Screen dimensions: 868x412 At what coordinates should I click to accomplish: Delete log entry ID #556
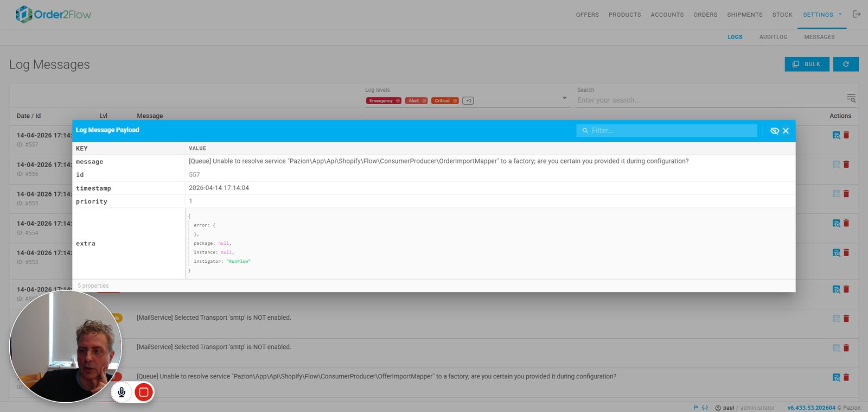(846, 164)
